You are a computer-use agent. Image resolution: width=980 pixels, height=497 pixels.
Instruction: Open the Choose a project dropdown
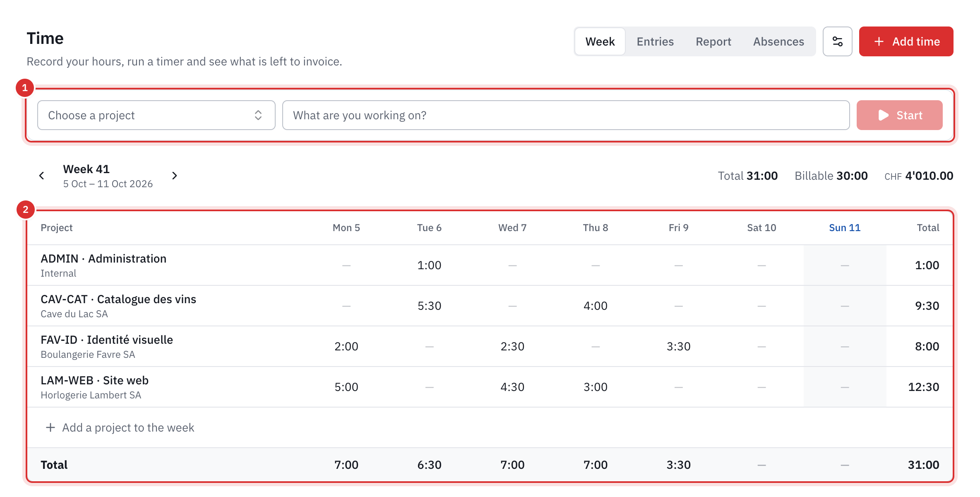pos(156,115)
